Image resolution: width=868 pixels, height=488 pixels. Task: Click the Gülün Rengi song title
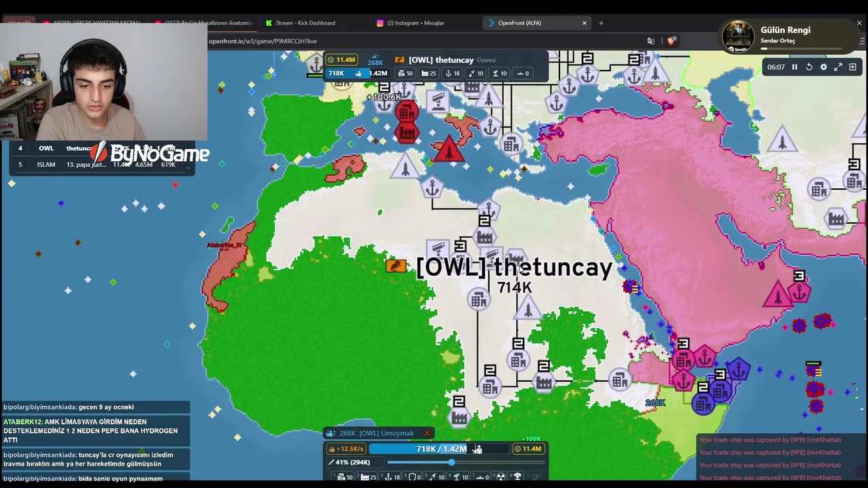pyautogui.click(x=785, y=30)
